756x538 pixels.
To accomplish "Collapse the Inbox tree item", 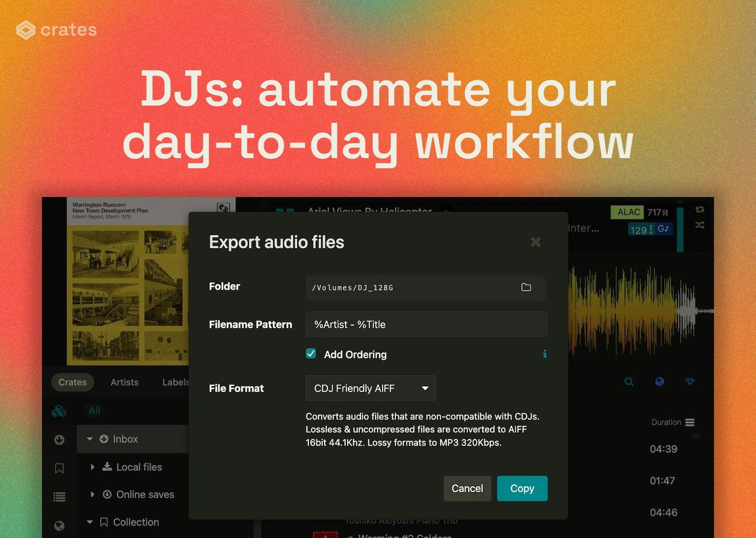I will click(x=90, y=439).
